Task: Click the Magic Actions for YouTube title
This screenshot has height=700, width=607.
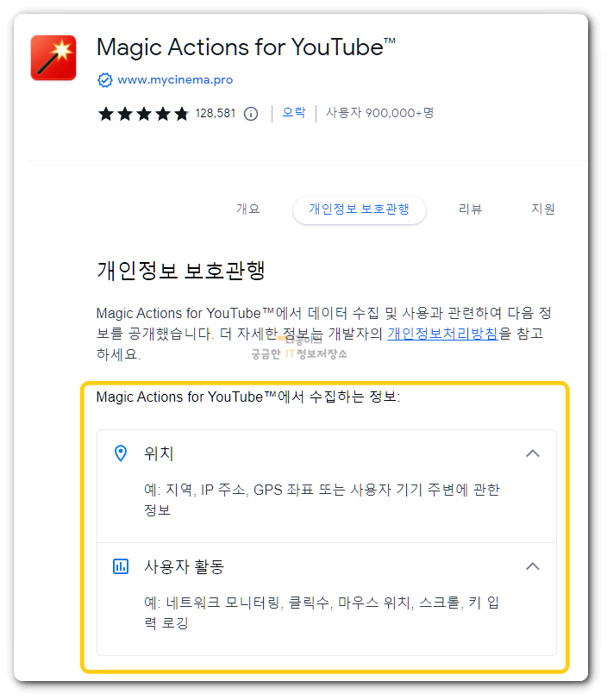Action: pyautogui.click(x=246, y=47)
